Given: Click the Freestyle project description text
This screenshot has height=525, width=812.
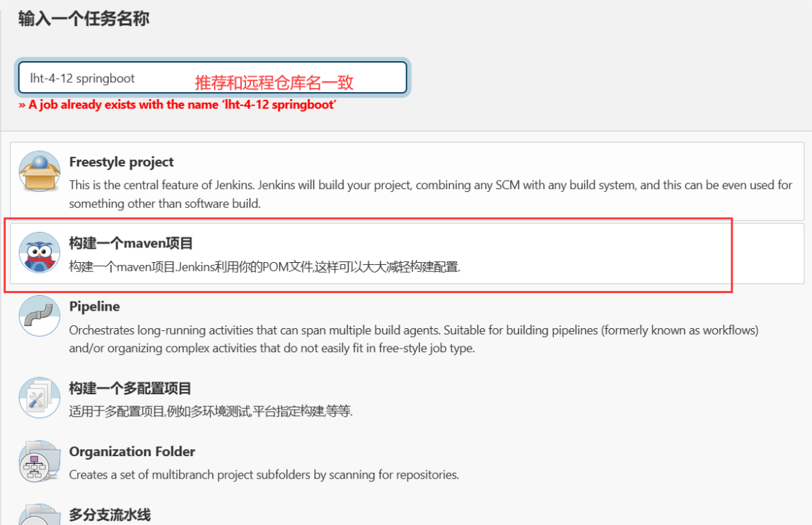Looking at the screenshot, I should coord(430,194).
